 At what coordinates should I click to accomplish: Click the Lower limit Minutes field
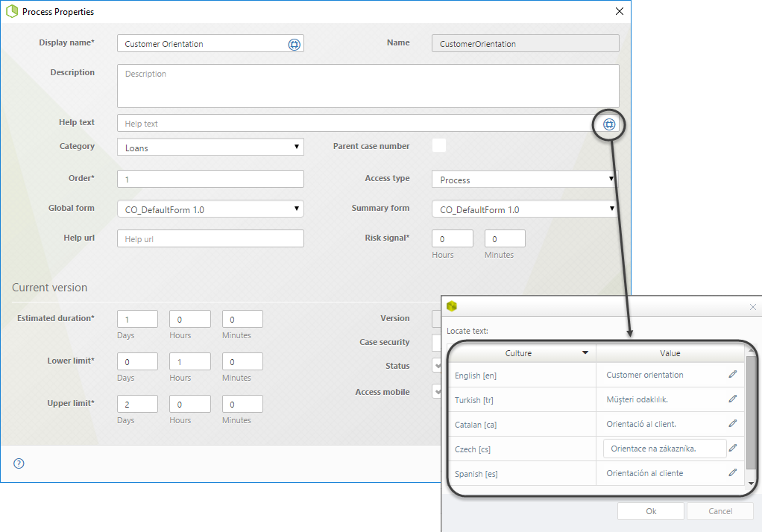(242, 361)
